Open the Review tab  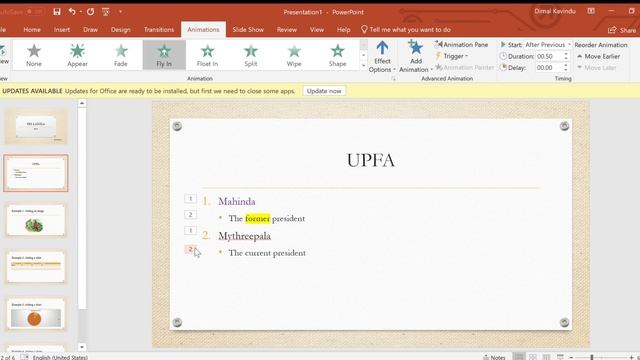coord(287,29)
